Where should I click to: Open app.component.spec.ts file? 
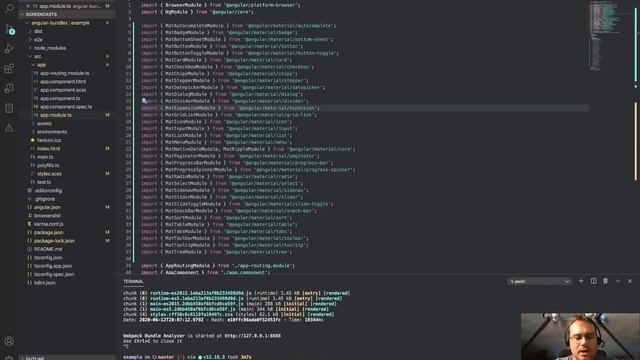[x=67, y=107]
